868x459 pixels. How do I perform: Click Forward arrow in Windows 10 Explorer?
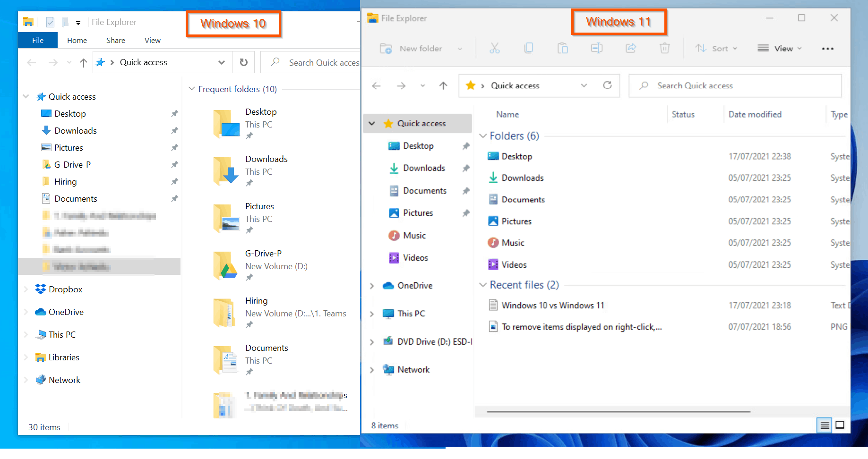click(x=53, y=62)
